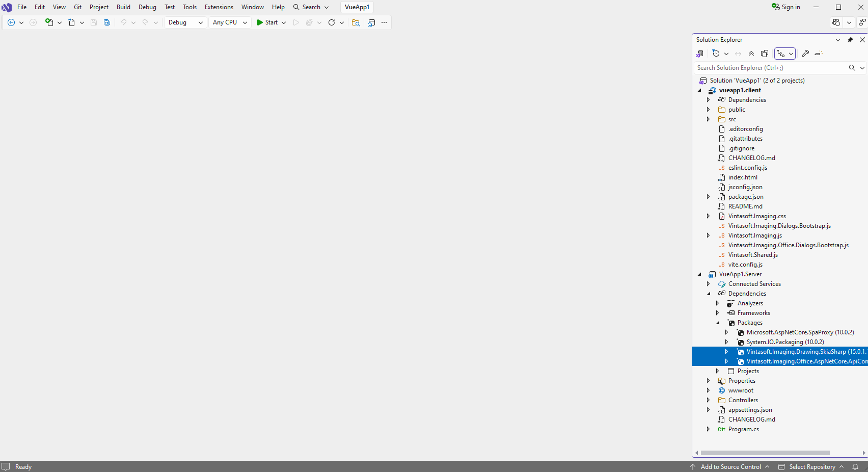Open the Extensions menu

[x=219, y=7]
